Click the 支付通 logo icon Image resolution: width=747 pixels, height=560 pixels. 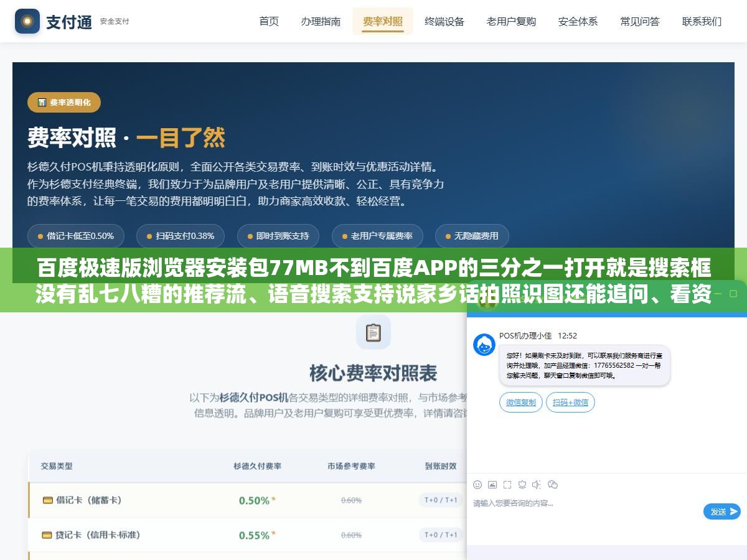tap(27, 21)
